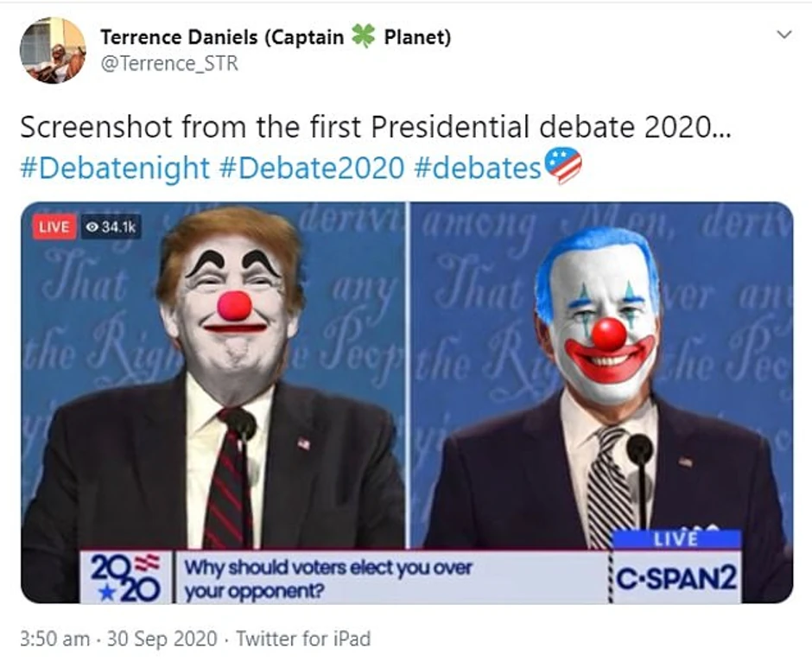
Task: Open the @Terrence_STR handle link
Action: pyautogui.click(x=169, y=64)
